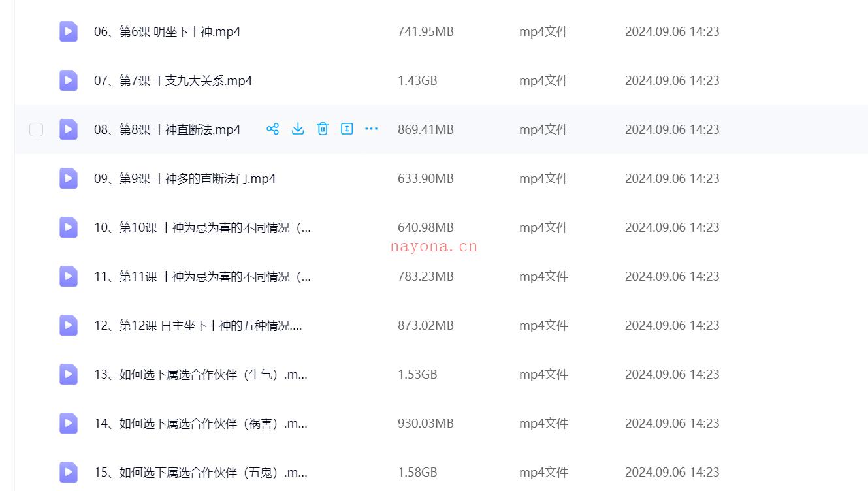Click video icon of 06、第6课 明坐下十神.mp4
The width and height of the screenshot is (868, 491).
[x=69, y=31]
